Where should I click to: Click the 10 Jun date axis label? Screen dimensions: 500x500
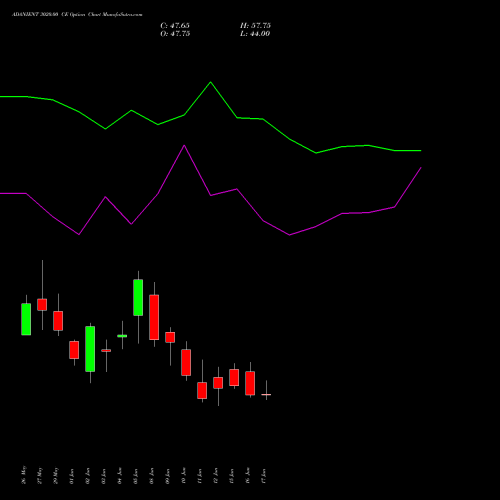pos(184,476)
